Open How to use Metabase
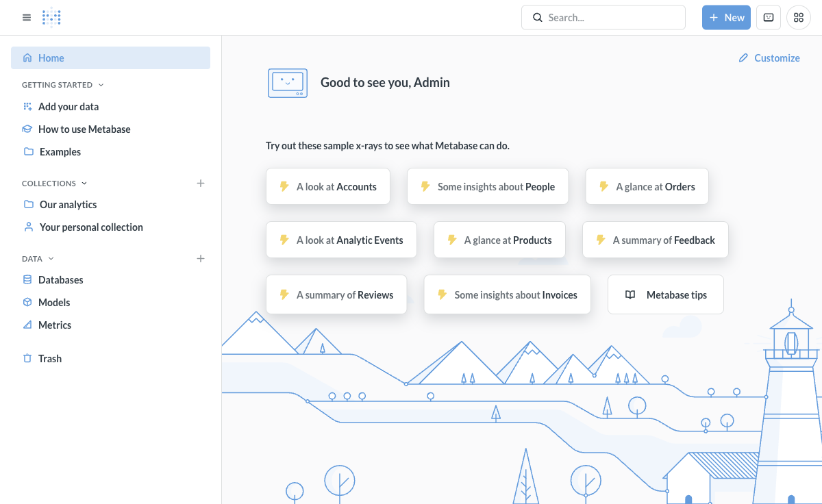The image size is (822, 504). tap(110, 129)
